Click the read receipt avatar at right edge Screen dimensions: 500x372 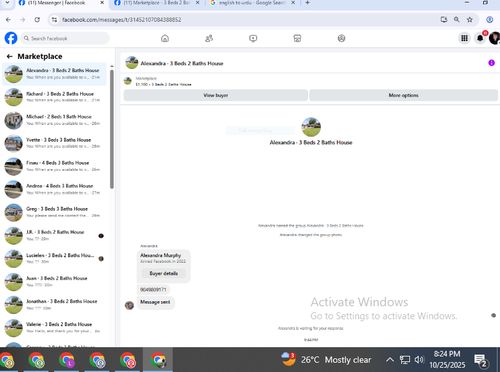pos(493,315)
